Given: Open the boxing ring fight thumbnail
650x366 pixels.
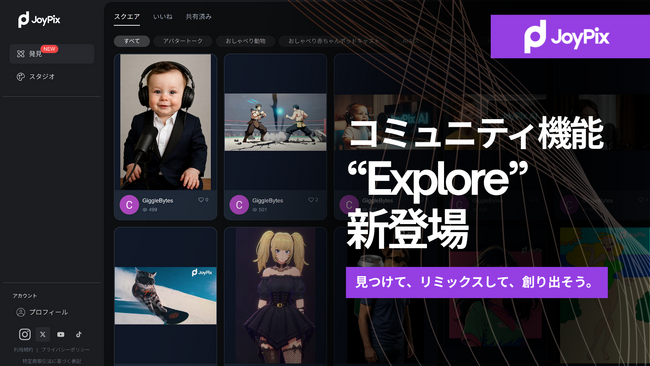Looking at the screenshot, I should point(275,122).
